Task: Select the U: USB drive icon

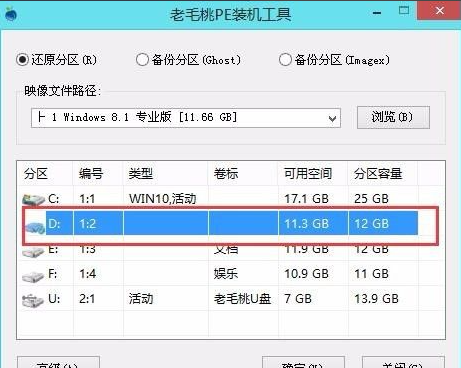Action: coord(33,300)
